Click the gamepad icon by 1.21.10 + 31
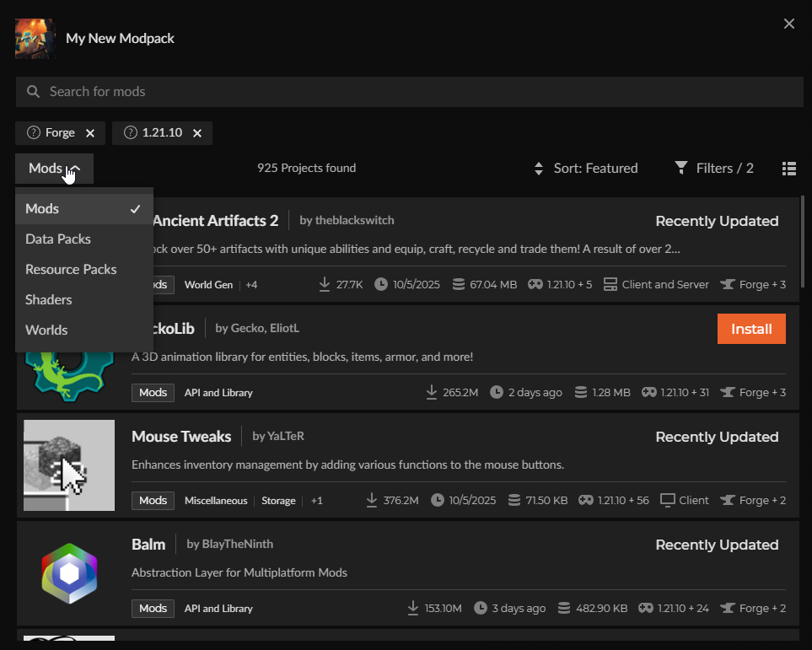Image resolution: width=812 pixels, height=650 pixels. point(649,392)
